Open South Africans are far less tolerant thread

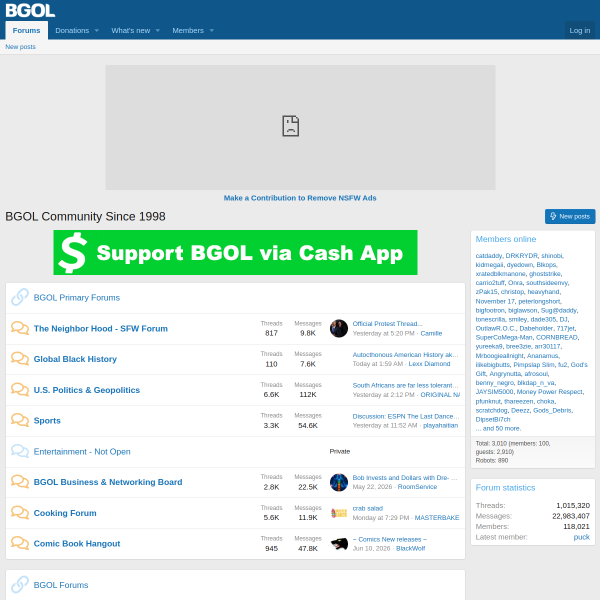point(405,385)
